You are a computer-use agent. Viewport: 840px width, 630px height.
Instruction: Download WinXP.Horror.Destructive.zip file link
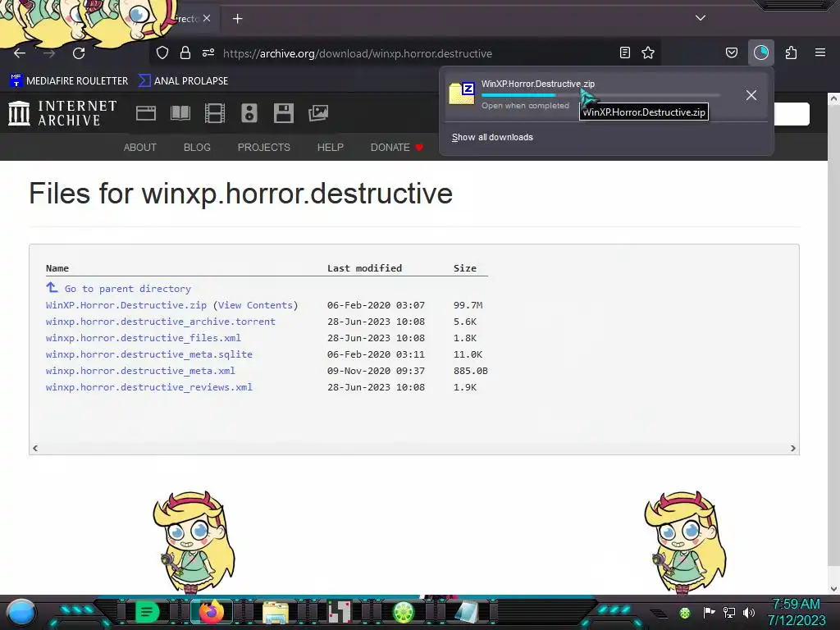pos(126,305)
